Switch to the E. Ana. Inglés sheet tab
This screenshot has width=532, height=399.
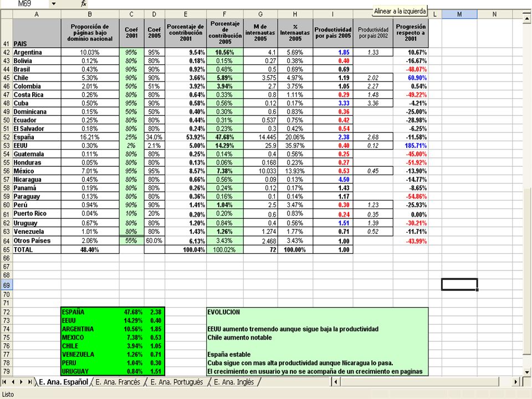coord(234,382)
